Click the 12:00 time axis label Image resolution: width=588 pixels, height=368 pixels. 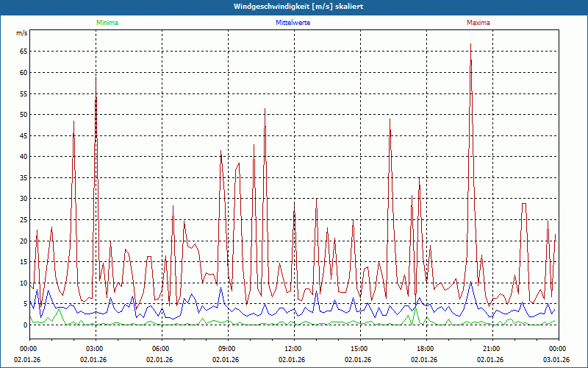point(292,349)
